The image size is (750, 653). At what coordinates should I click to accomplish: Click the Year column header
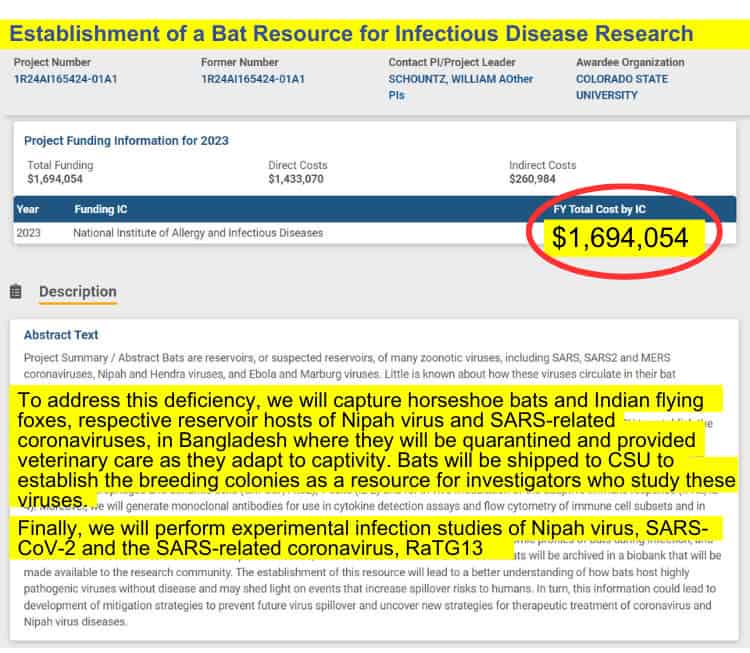[x=28, y=209]
